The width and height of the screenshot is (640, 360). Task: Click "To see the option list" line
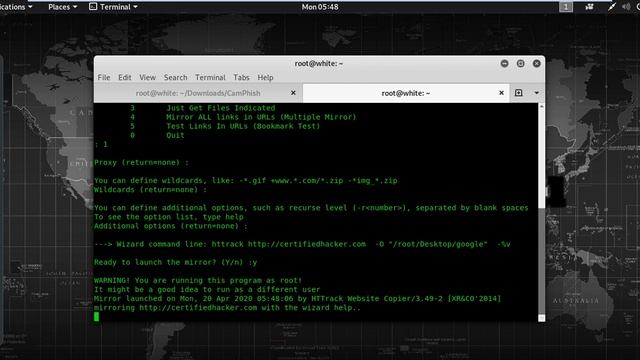point(169,217)
